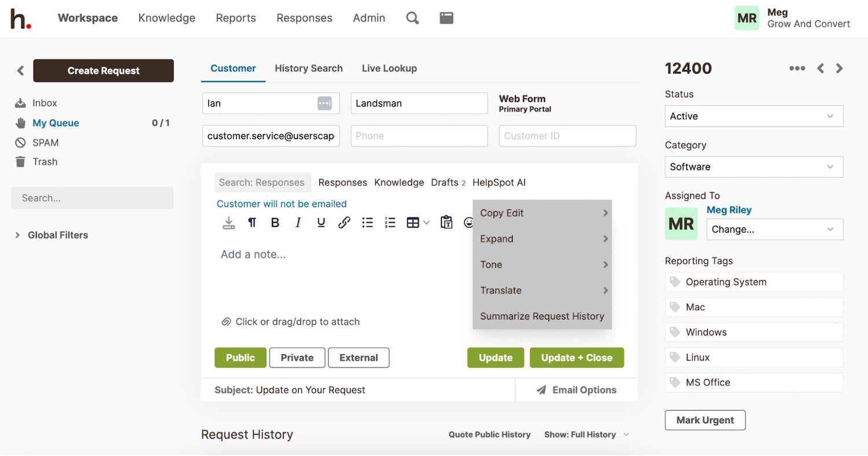Expand the Translate submenu
The width and height of the screenshot is (868, 456).
click(542, 290)
